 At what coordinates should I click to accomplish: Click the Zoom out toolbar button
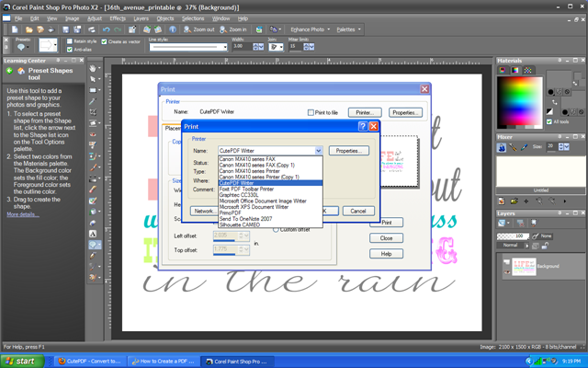[199, 29]
